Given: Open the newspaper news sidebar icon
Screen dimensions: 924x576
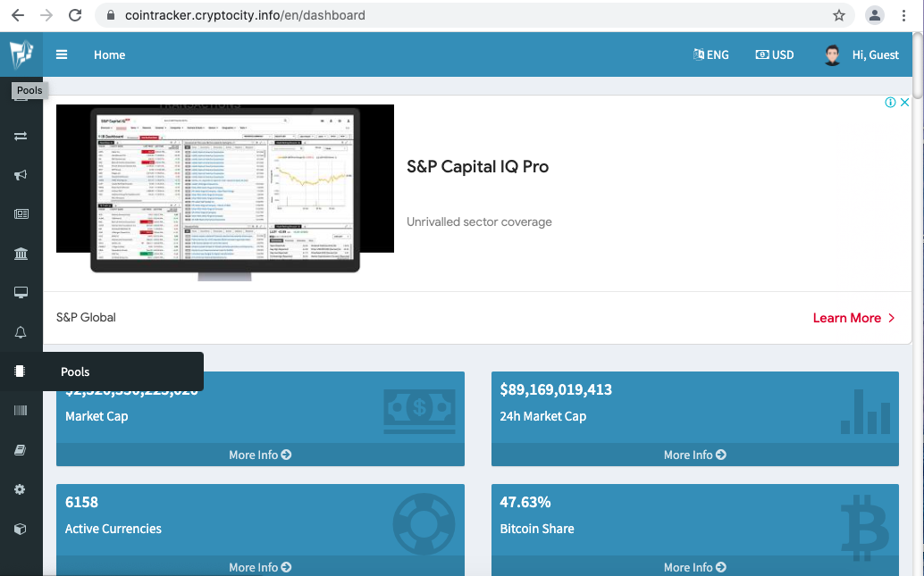Looking at the screenshot, I should click(x=21, y=213).
